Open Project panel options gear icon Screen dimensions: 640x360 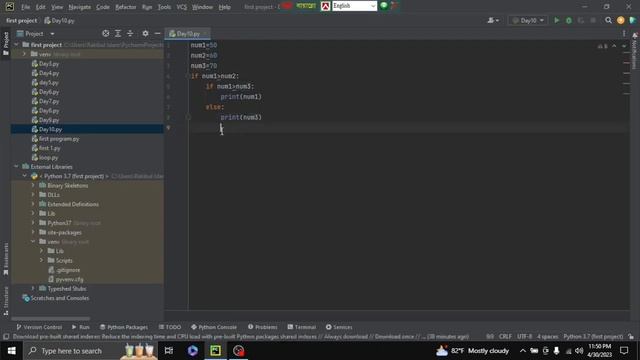pos(145,33)
